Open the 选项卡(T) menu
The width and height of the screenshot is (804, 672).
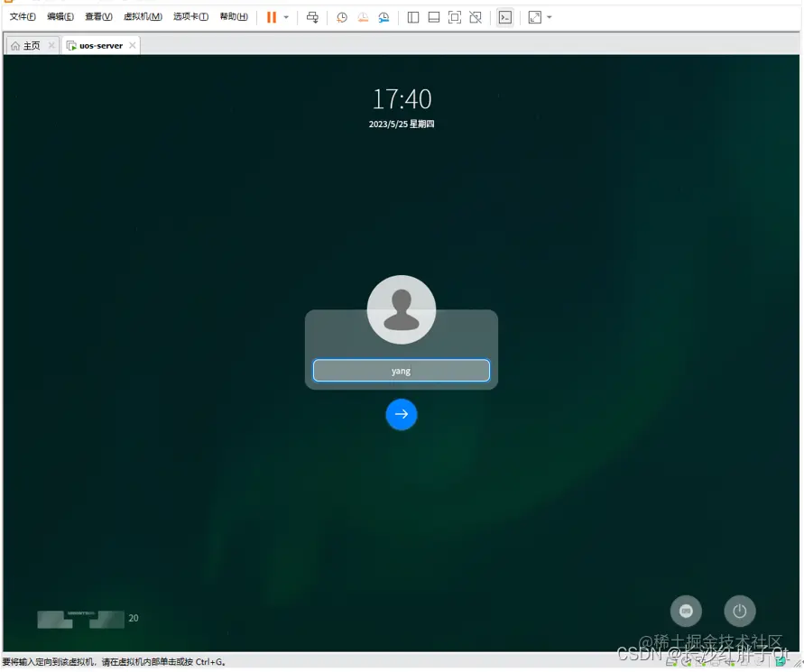(190, 17)
